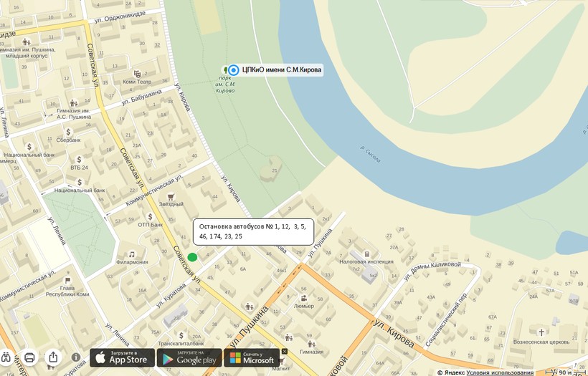Click the Microsoft store download badge
This screenshot has height=376, width=588.
point(252,357)
